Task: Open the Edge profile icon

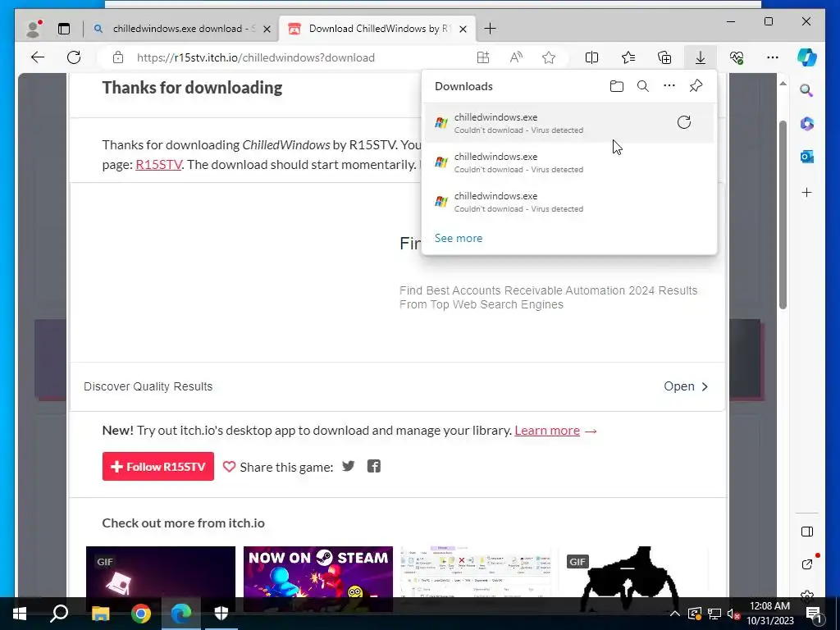Action: click(34, 29)
